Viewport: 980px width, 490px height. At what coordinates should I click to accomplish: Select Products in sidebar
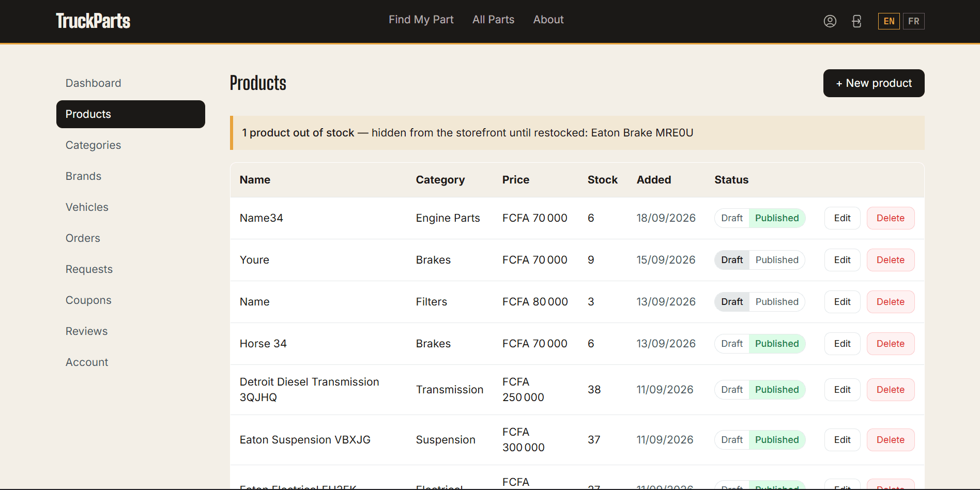point(131,114)
